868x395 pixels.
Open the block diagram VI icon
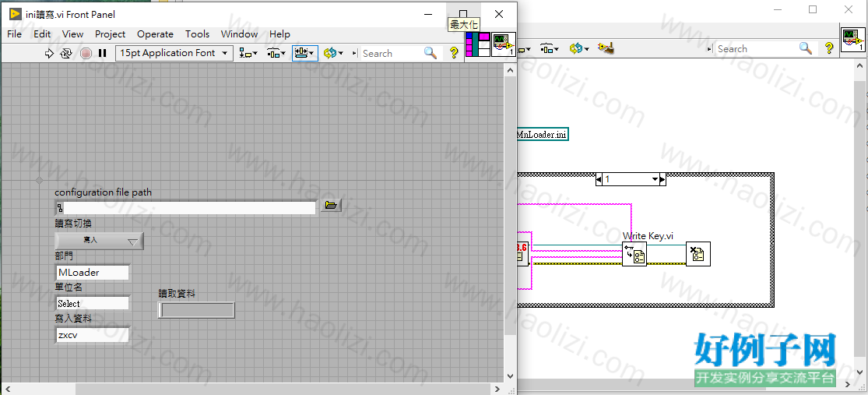pyautogui.click(x=852, y=41)
